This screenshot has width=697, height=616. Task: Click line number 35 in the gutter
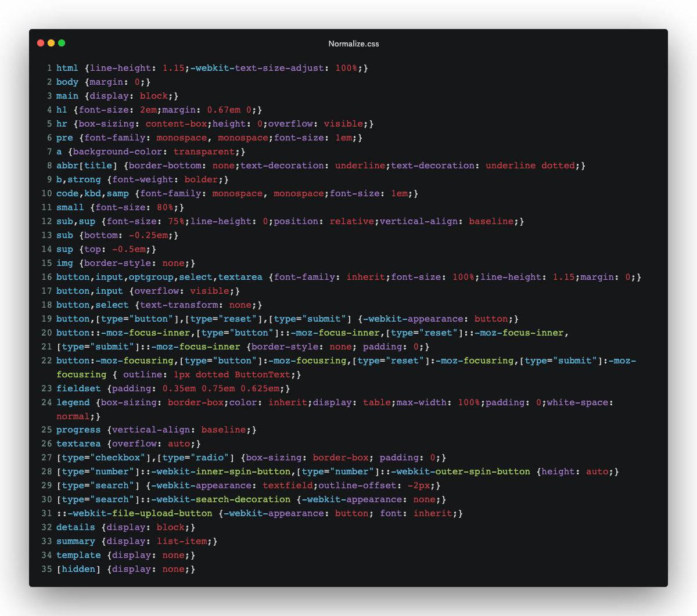(x=47, y=569)
